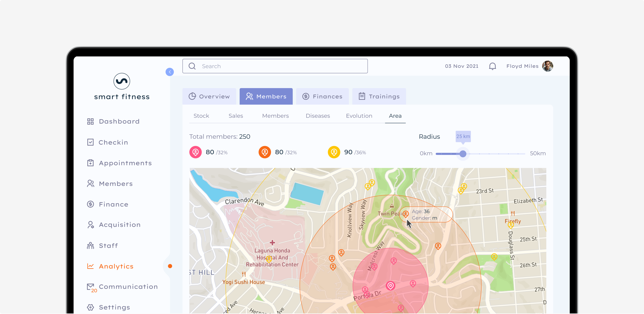Open the Evolution sub-tab
Viewport: 644px width, 314px height.
click(359, 116)
